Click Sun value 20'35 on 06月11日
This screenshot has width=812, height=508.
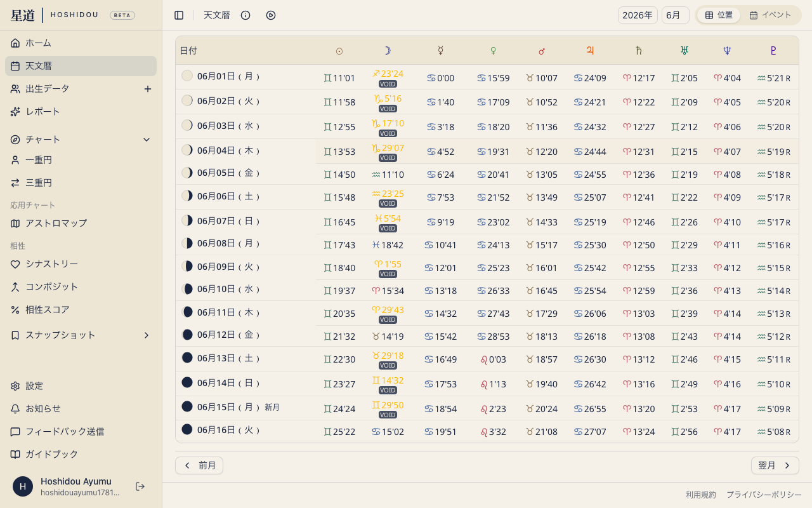339,314
